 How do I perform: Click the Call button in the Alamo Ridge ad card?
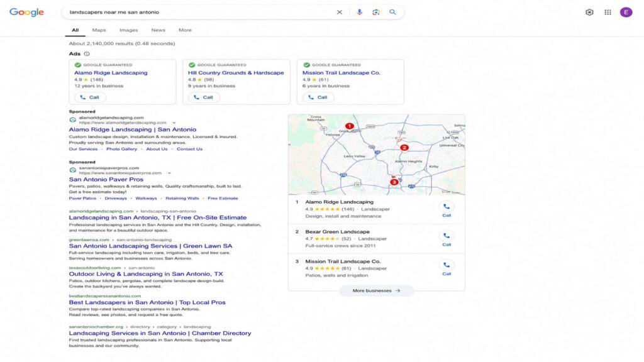pos(89,97)
